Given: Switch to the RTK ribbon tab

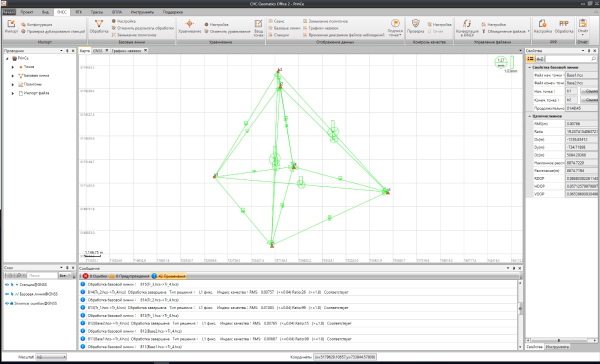Looking at the screenshot, I should (x=78, y=11).
